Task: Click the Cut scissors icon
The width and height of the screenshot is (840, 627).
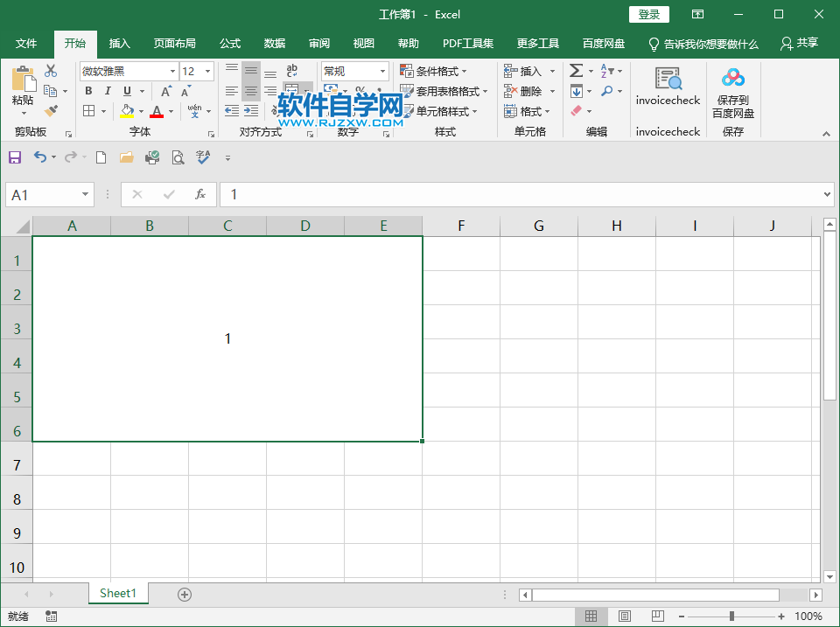Action: (50, 70)
